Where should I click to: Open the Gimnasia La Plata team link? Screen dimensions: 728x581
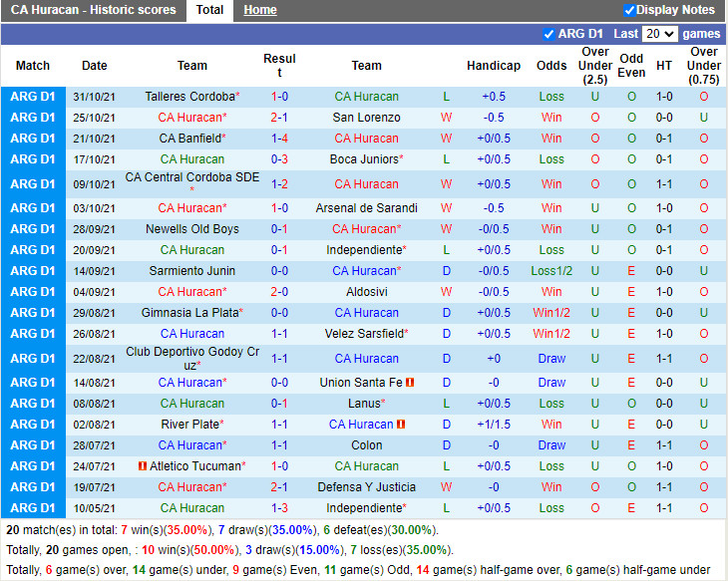pyautogui.click(x=189, y=313)
